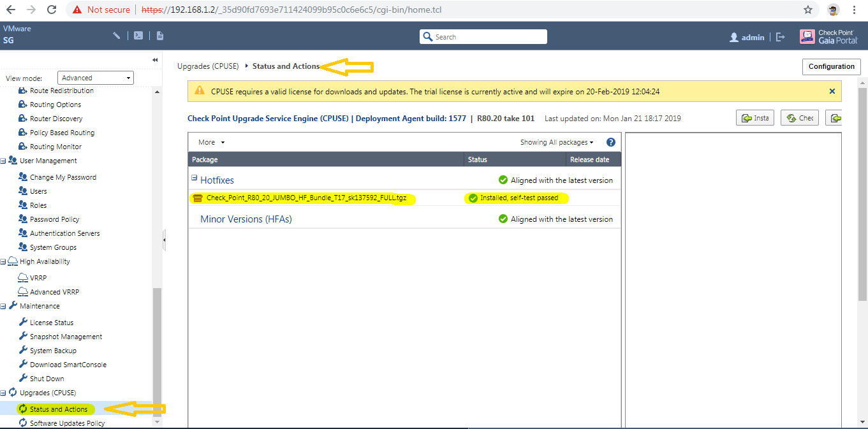Open Authentication Servers page

click(x=64, y=233)
